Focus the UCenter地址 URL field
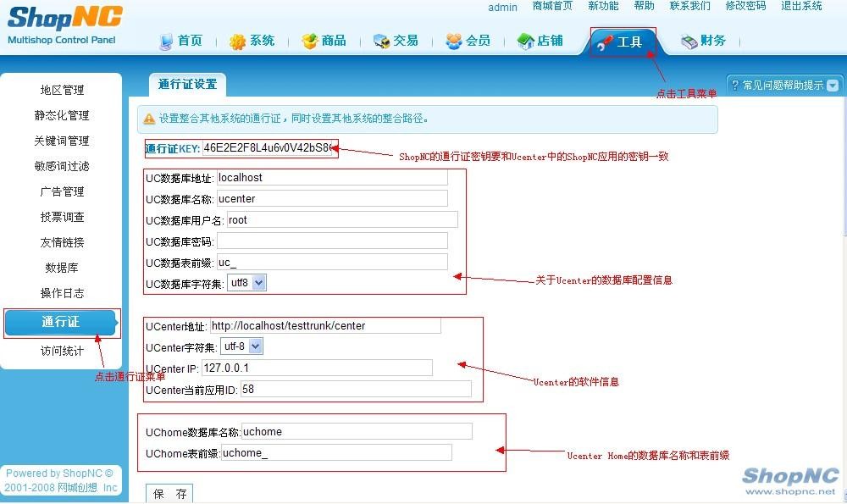847x504 pixels. [x=325, y=326]
